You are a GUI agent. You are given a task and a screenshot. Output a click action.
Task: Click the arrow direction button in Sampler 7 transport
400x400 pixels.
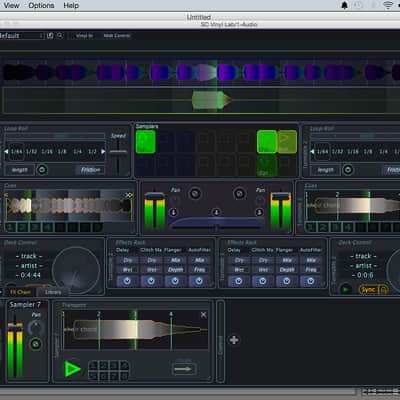(x=184, y=369)
